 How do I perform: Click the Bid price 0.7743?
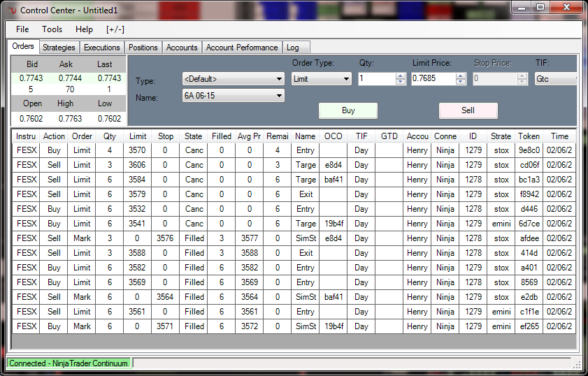click(x=31, y=78)
